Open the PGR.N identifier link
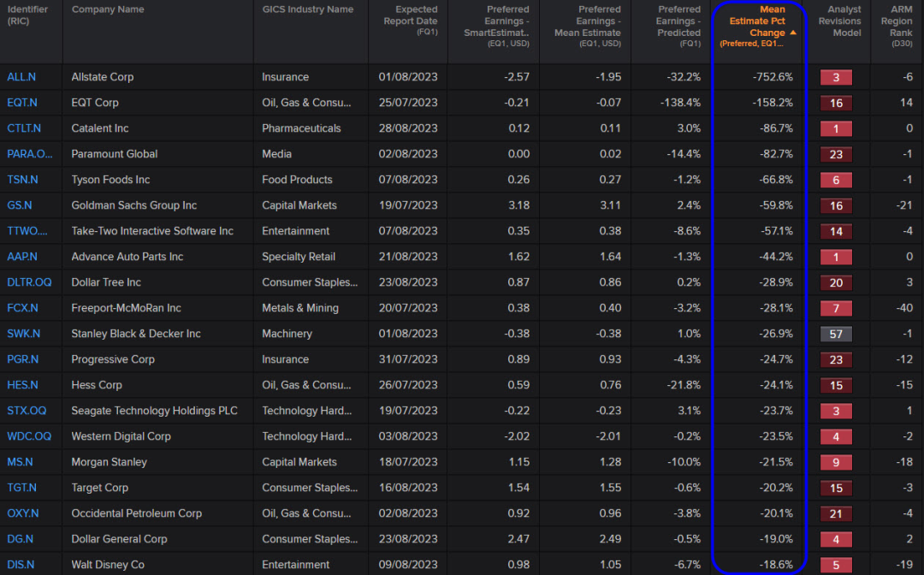This screenshot has width=924, height=575. (23, 359)
